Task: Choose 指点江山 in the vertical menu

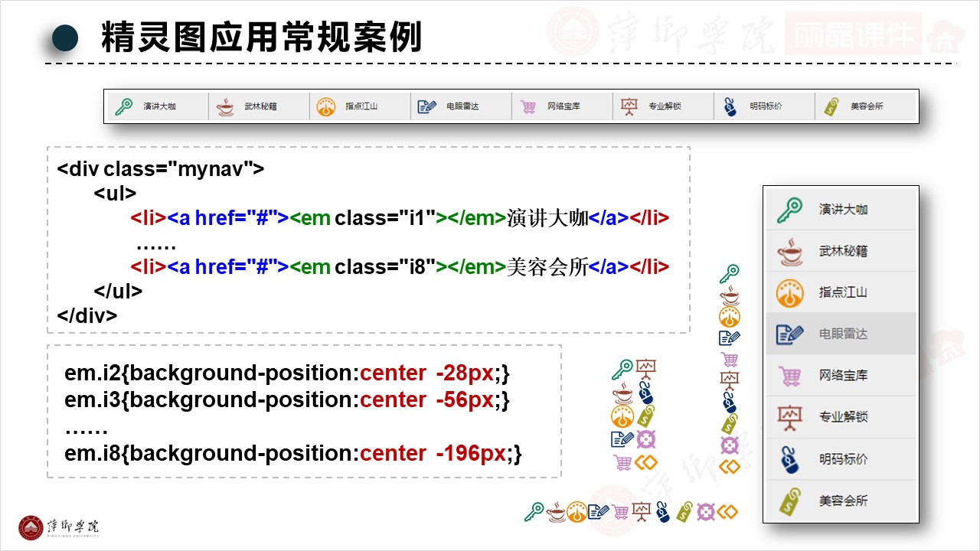Action: 841,292
